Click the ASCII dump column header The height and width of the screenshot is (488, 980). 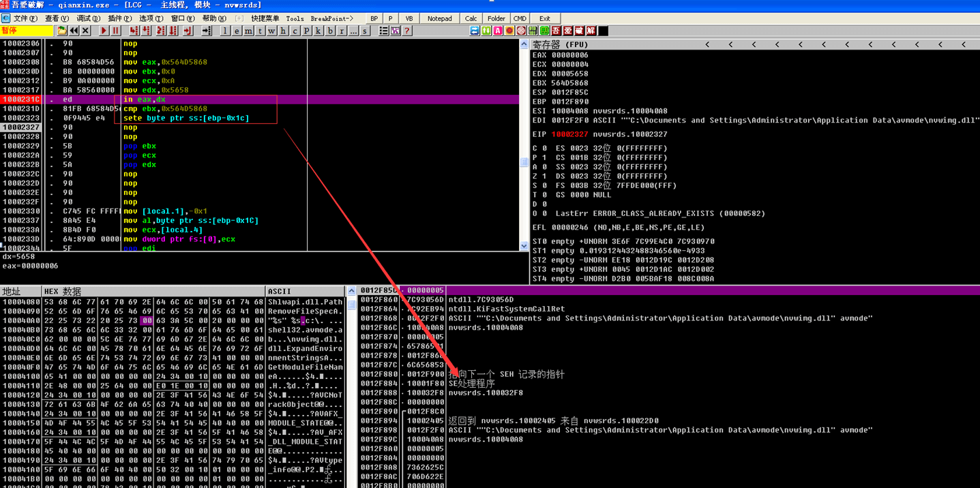(x=306, y=291)
